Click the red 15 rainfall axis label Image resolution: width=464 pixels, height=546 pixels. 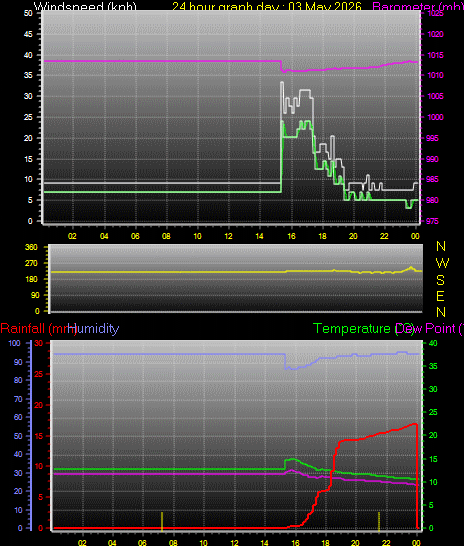(39, 436)
